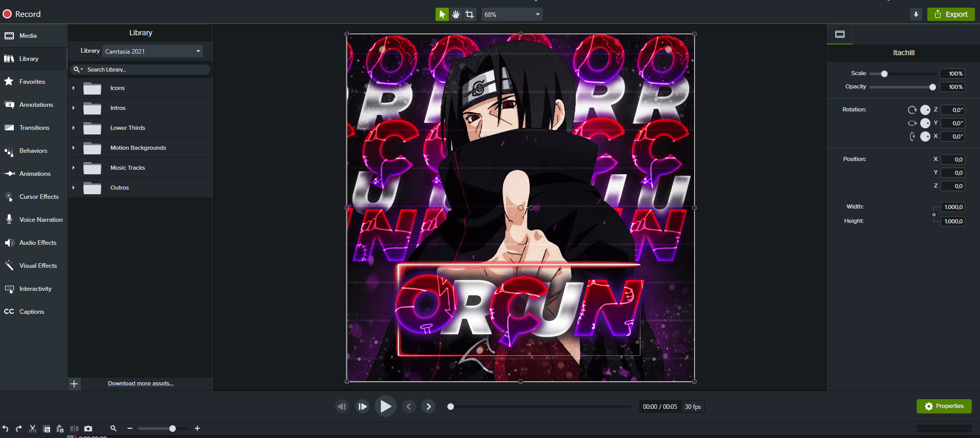
Task: Activate the Pan hand tool
Action: (x=456, y=14)
